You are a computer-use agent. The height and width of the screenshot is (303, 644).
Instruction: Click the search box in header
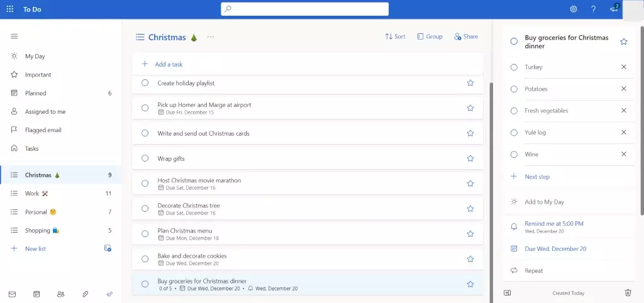pos(304,9)
